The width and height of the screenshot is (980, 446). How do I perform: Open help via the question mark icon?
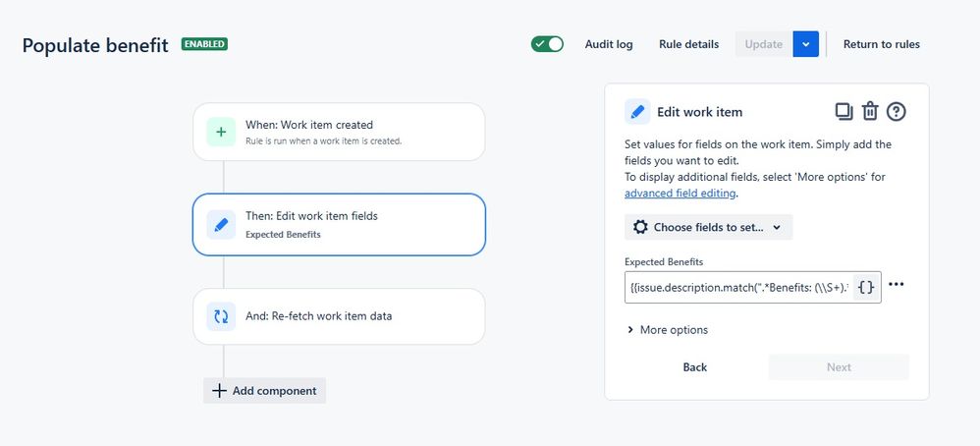tap(897, 111)
